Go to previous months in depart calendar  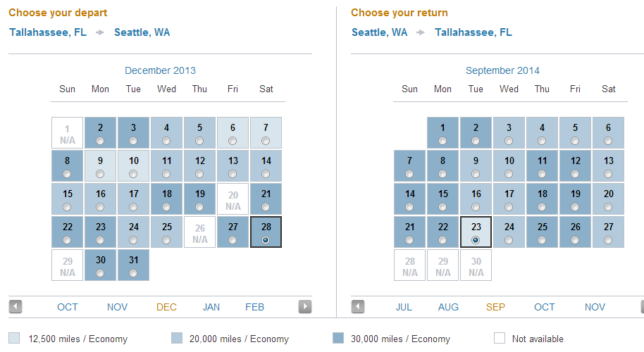(16, 306)
